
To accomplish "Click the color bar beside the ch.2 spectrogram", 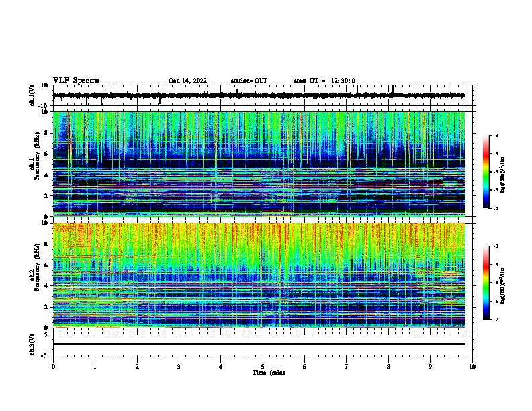I will pos(486,283).
